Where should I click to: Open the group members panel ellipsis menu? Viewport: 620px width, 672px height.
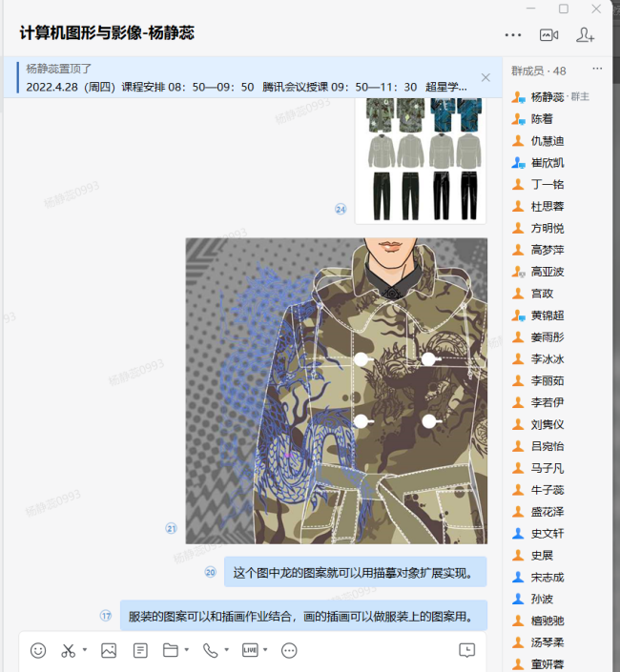tap(598, 70)
